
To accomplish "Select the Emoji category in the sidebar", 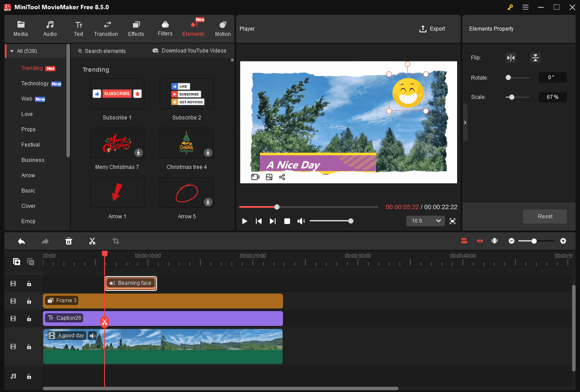I will [x=29, y=221].
